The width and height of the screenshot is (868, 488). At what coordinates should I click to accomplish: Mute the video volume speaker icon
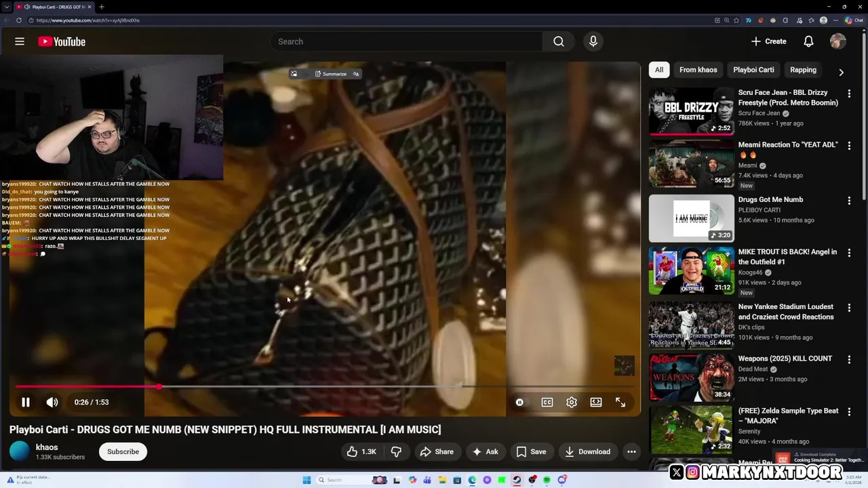tap(52, 402)
